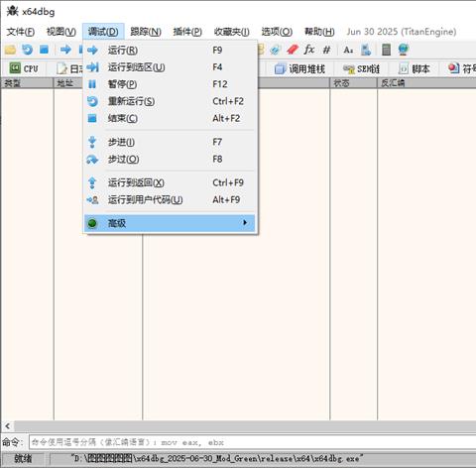Click inside the 命令 command input field

253,442
